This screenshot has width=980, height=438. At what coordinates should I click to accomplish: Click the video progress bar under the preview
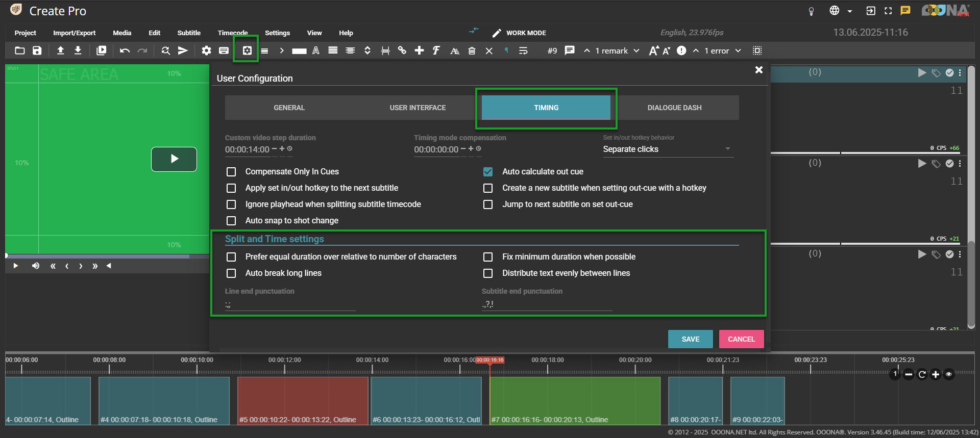97,256
